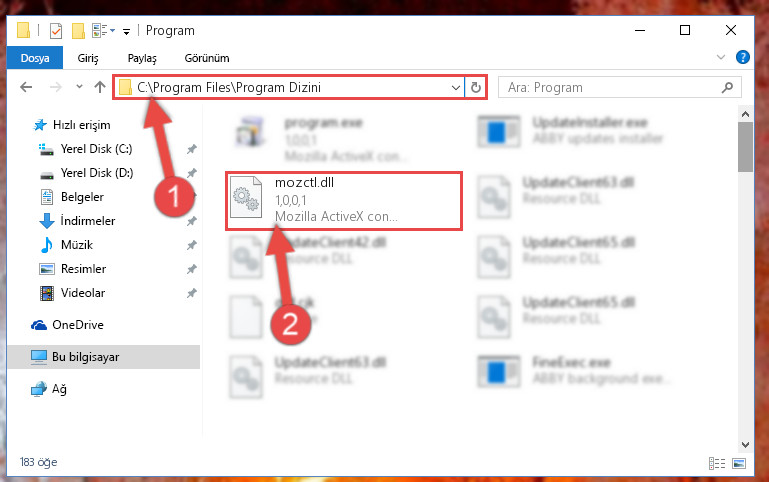Open the Paylaş ribbon tab

(x=142, y=58)
